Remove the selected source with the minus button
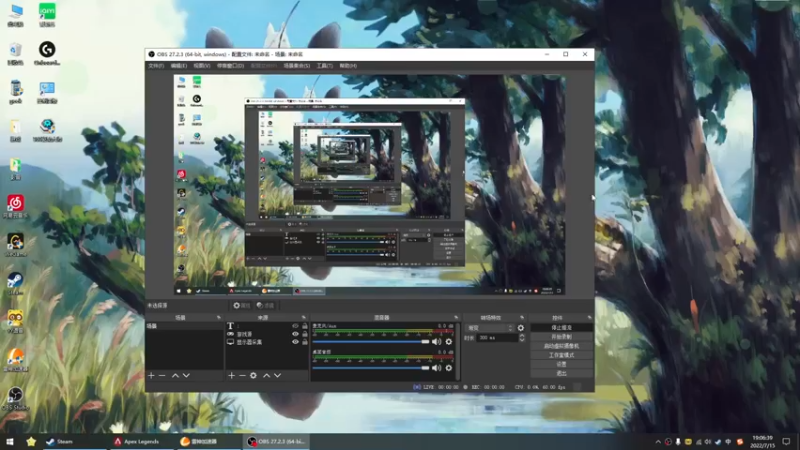800x450 pixels. click(x=242, y=376)
